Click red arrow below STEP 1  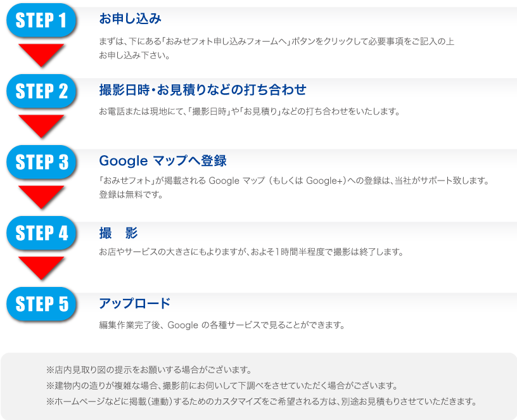pos(41,55)
